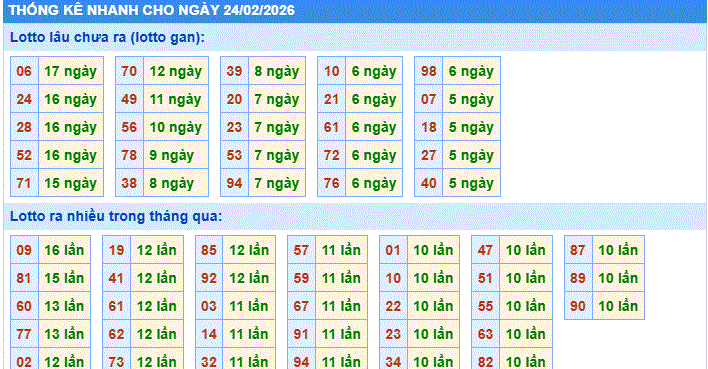Click number cell '03'
Image resolution: width=708 pixels, height=369 pixels.
[x=209, y=306]
